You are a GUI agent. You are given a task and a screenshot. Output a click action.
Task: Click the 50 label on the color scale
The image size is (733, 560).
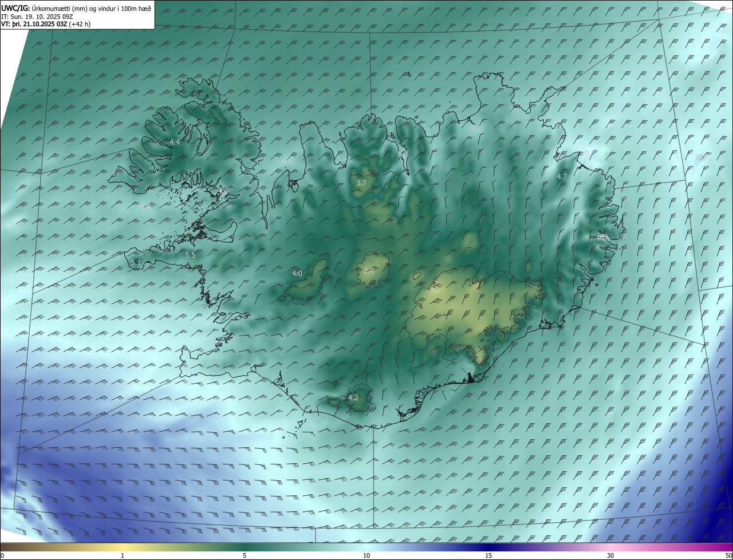point(728,555)
